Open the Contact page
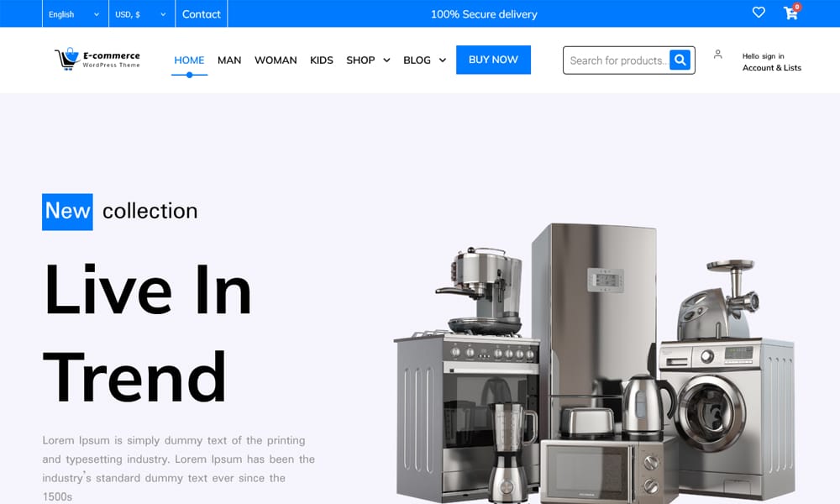 (x=201, y=13)
